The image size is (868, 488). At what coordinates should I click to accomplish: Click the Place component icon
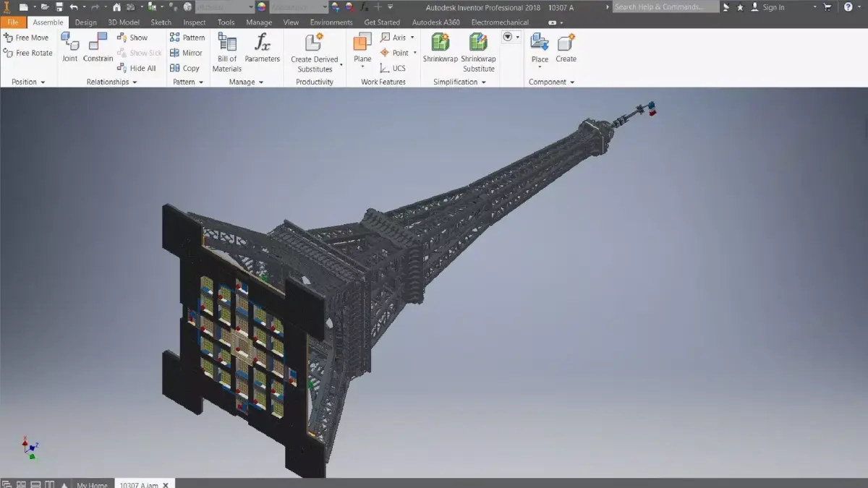(540, 42)
